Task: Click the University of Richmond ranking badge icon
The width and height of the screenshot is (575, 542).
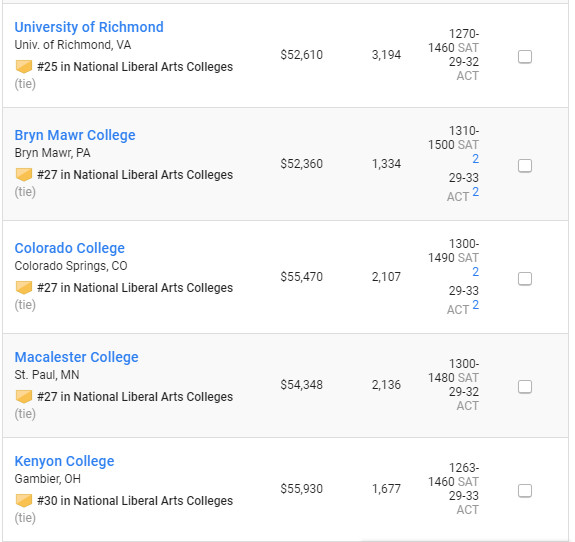Action: pyautogui.click(x=24, y=67)
